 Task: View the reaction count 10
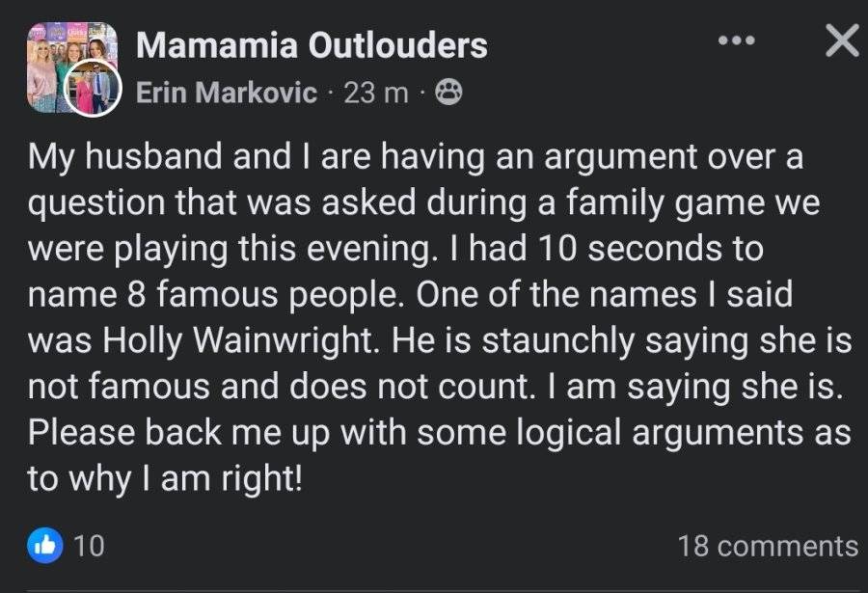point(89,546)
